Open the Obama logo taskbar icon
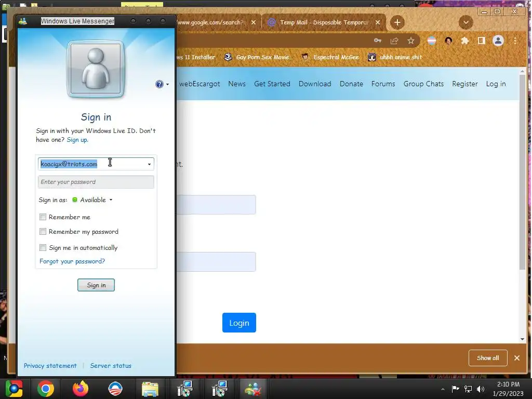532x399 pixels. [x=115, y=389]
